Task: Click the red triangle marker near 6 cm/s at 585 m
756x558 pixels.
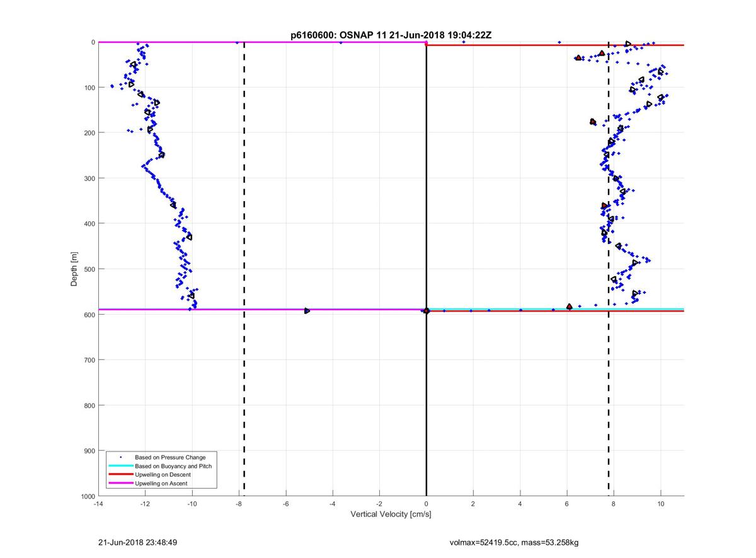Action: (570, 306)
